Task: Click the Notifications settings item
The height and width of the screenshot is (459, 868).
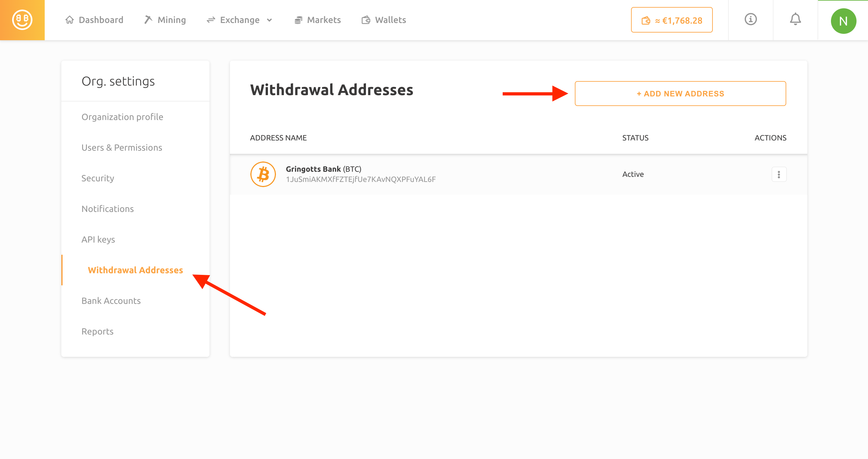Action: coord(107,208)
